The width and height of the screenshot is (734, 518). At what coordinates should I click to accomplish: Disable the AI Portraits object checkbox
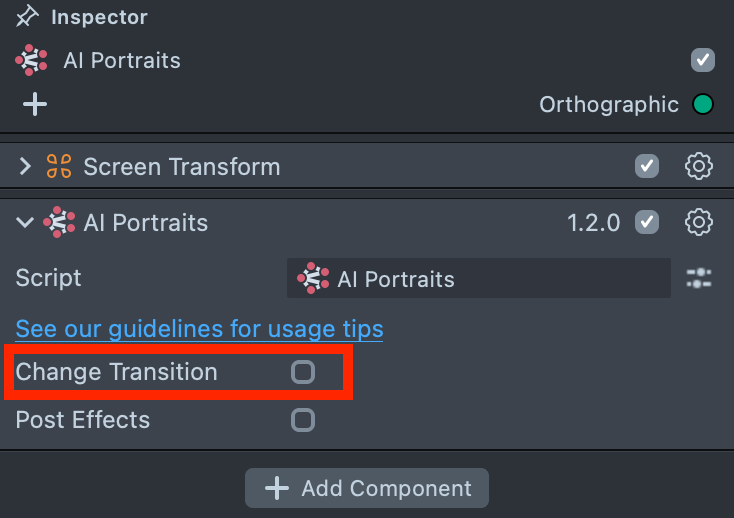703,60
